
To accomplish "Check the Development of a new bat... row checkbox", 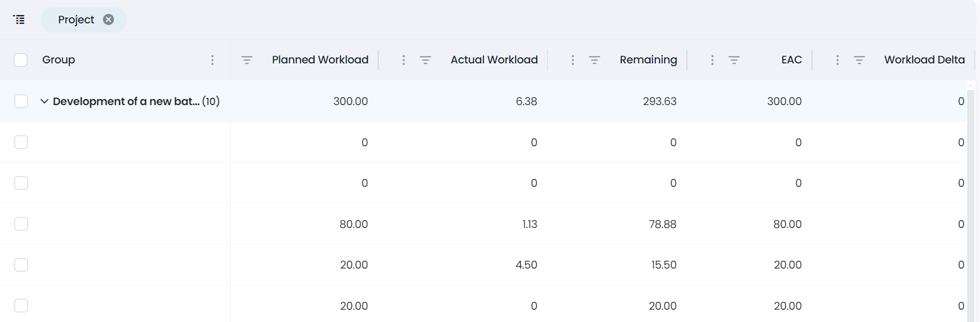I will point(21,101).
